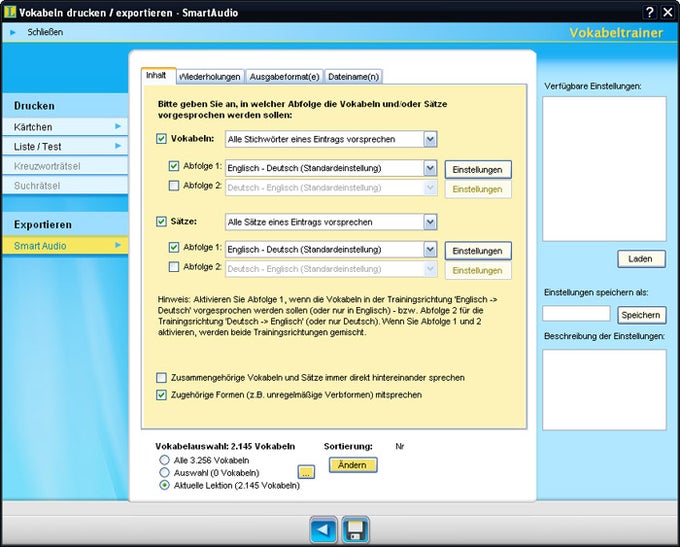
Task: Click the Langenscheidt L logo in the title bar
Action: (10, 12)
